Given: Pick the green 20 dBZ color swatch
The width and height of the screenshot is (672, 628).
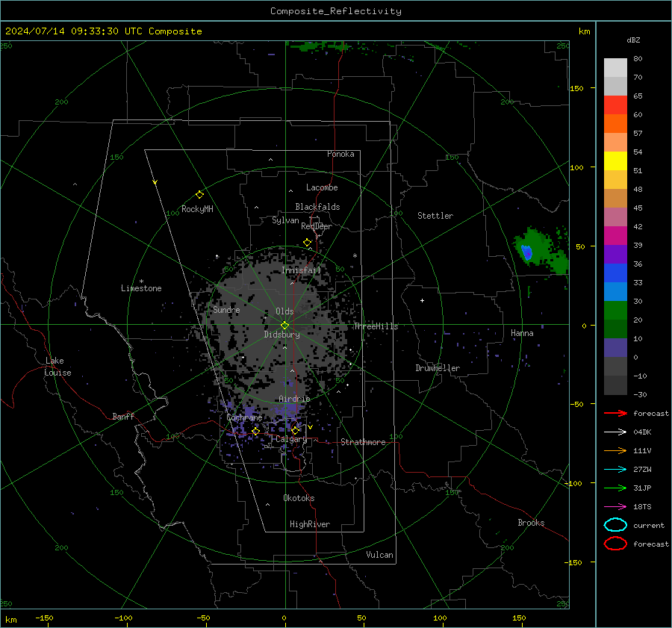Looking at the screenshot, I should coord(615,310).
